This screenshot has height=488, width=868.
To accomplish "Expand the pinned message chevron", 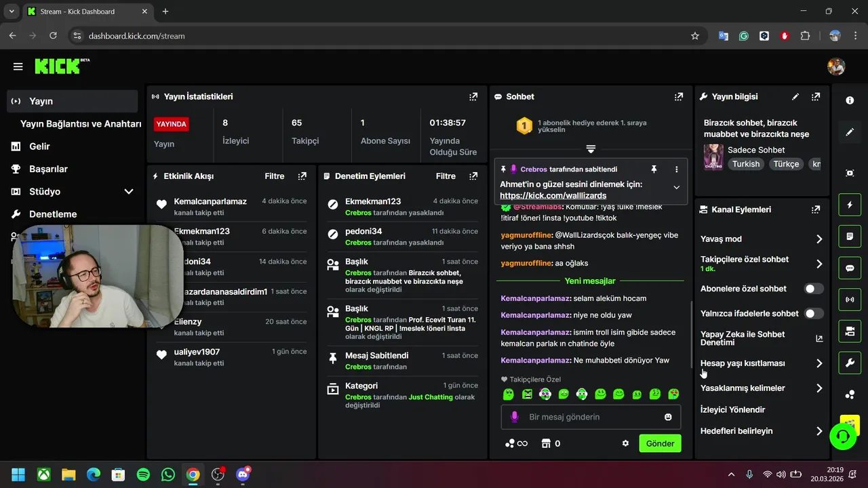I will pyautogui.click(x=676, y=187).
